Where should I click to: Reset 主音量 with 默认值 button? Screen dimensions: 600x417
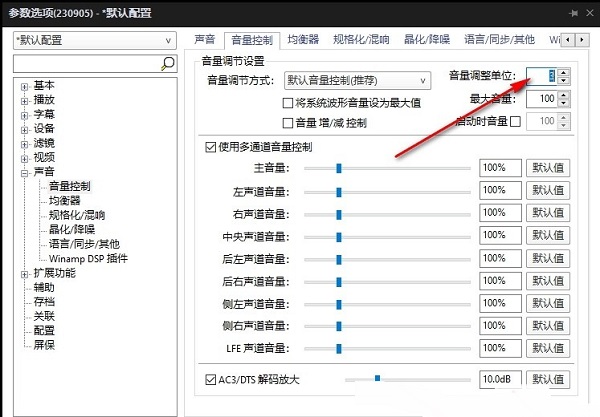point(548,168)
